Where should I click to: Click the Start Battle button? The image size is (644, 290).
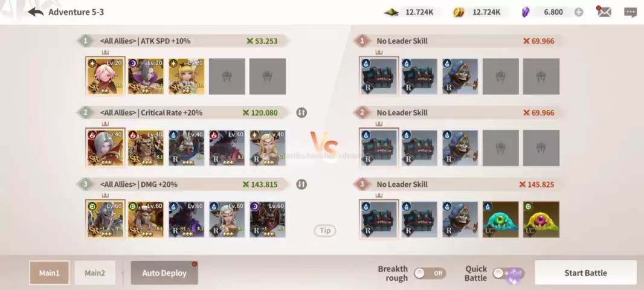(x=585, y=272)
